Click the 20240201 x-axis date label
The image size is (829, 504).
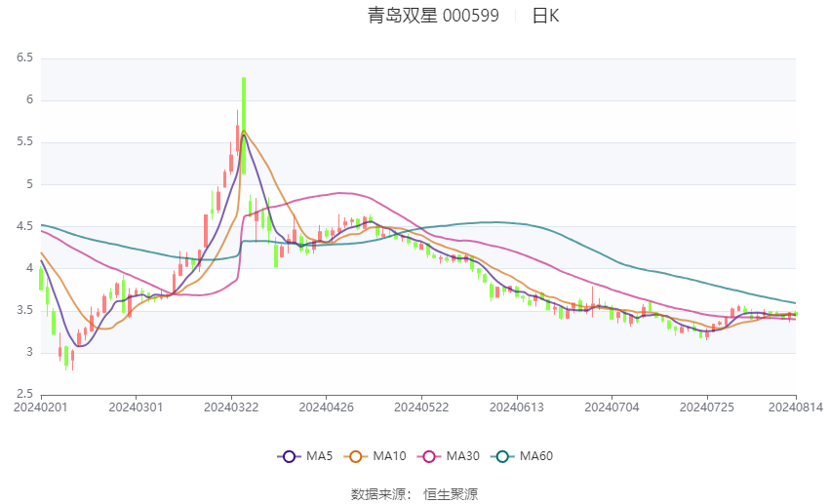(41, 407)
